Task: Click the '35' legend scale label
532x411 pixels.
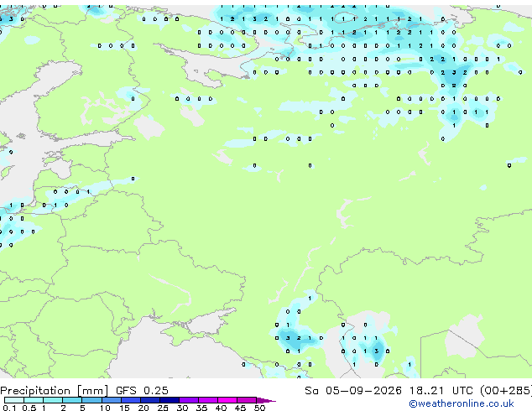Action: 201,408
